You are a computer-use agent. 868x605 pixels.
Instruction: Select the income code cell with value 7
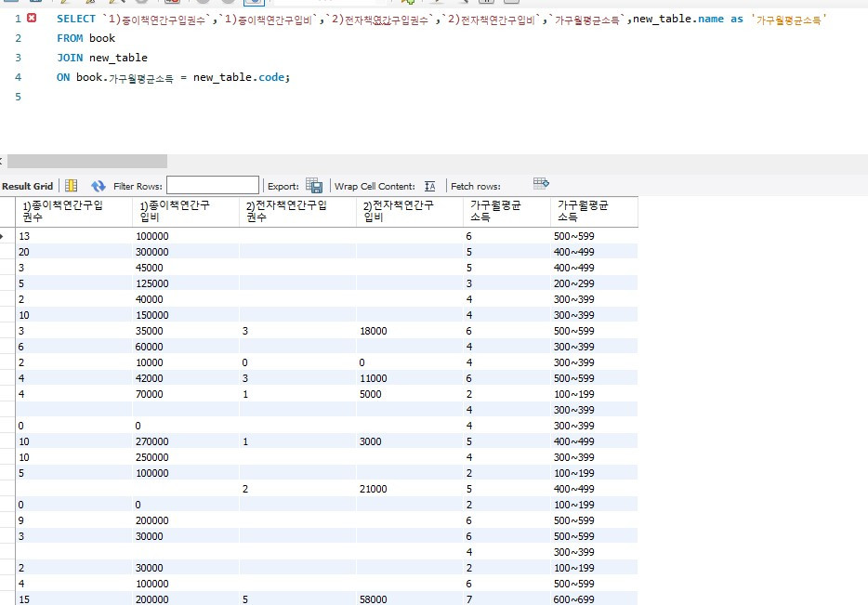point(506,598)
